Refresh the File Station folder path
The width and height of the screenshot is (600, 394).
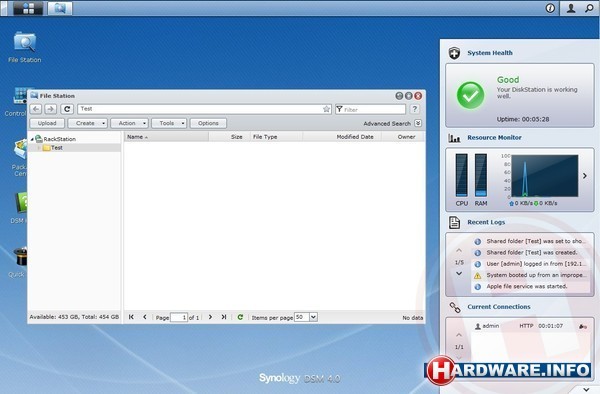pyautogui.click(x=67, y=109)
